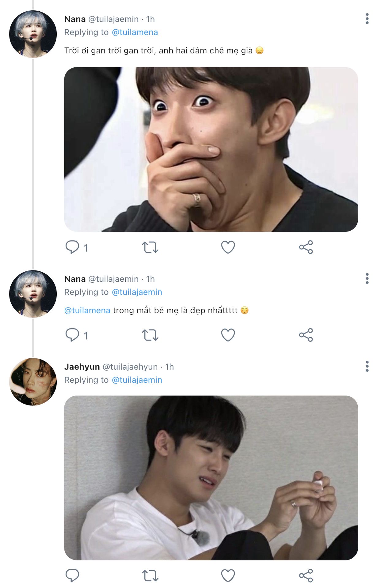Open Jaehyun's profile picture
Image resolution: width=392 pixels, height=588 pixels.
click(33, 382)
